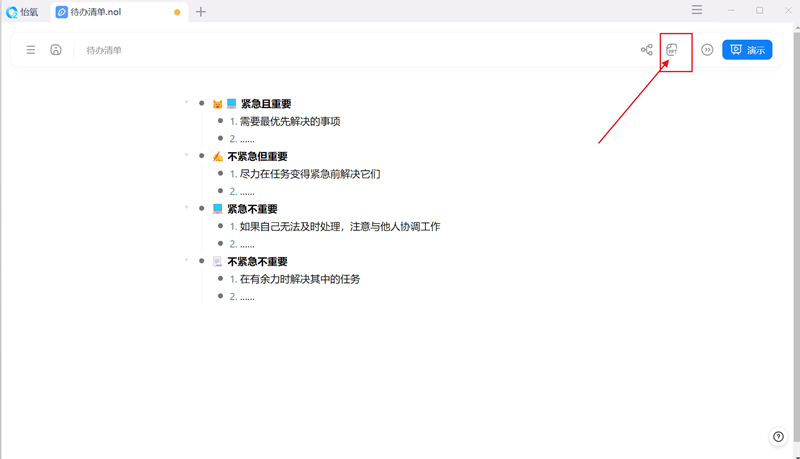The height and width of the screenshot is (459, 800).
Task: Click the second item under 紧急不重要
Action: [242, 244]
